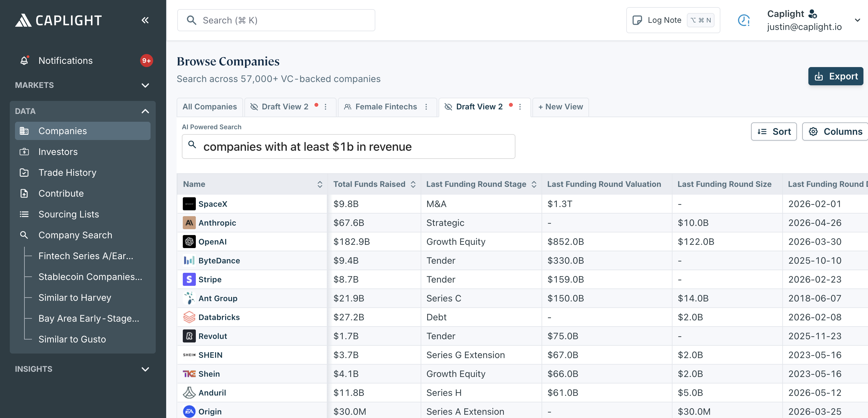Open the Contribute page

[82, 193]
